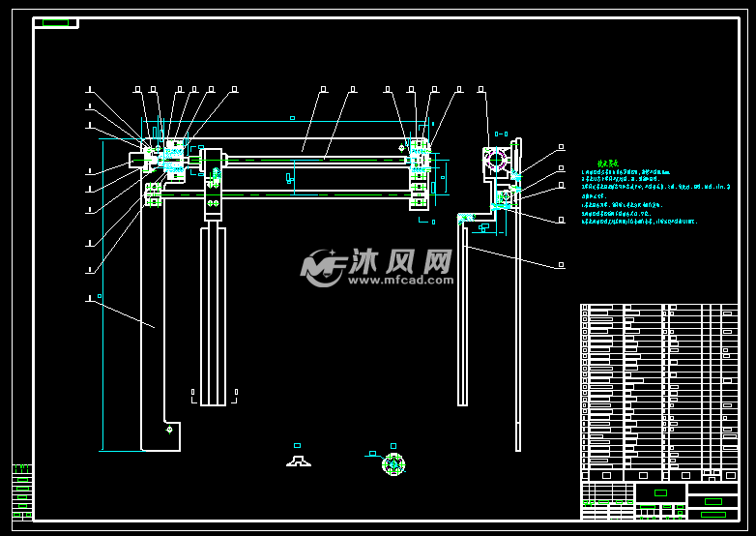Click the green rectangle in the corner tab

coord(55,22)
